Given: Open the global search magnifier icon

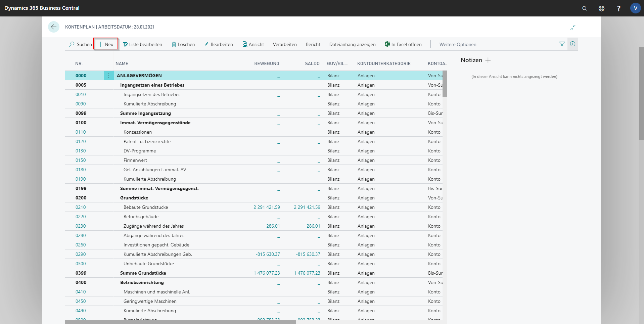Looking at the screenshot, I should pyautogui.click(x=585, y=8).
